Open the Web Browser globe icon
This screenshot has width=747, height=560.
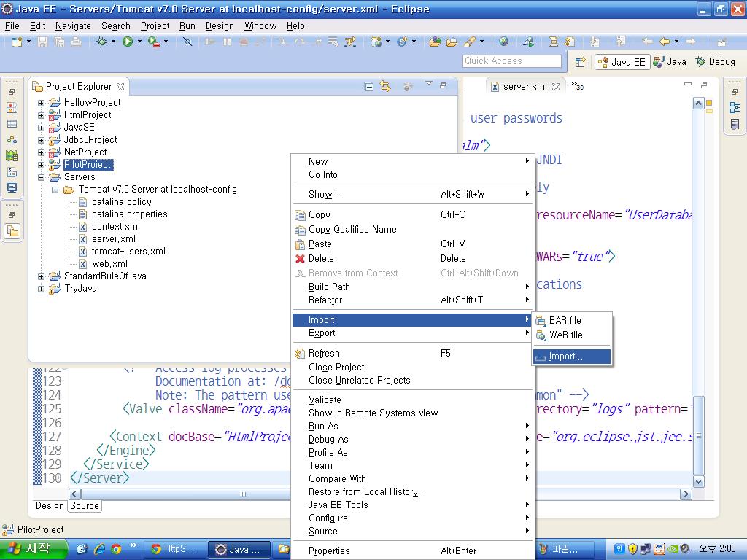[503, 42]
